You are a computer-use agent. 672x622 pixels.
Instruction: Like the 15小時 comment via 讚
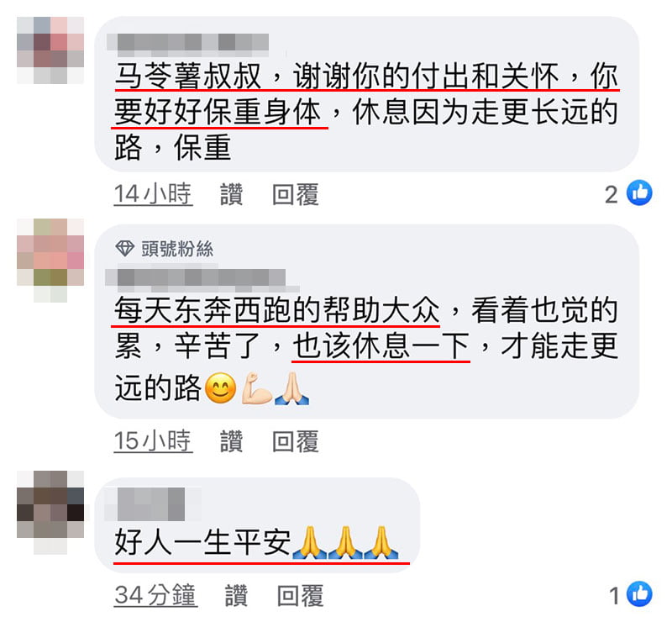pos(232,441)
